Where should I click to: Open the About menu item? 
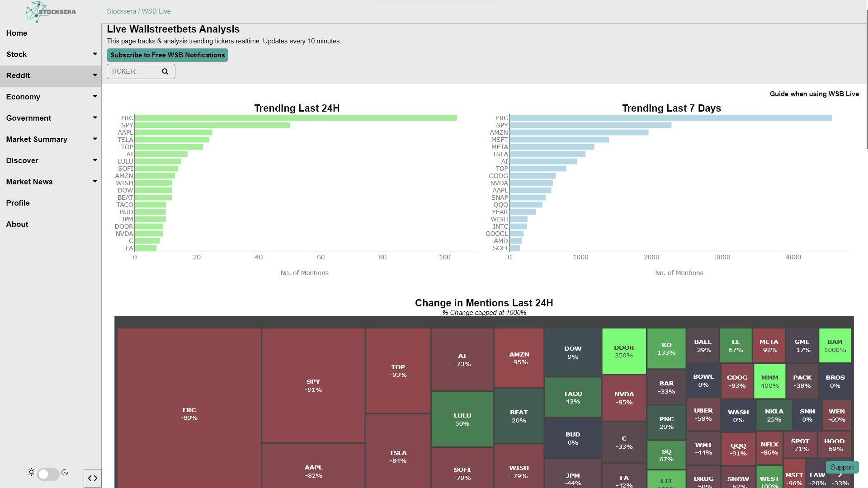pos(17,224)
